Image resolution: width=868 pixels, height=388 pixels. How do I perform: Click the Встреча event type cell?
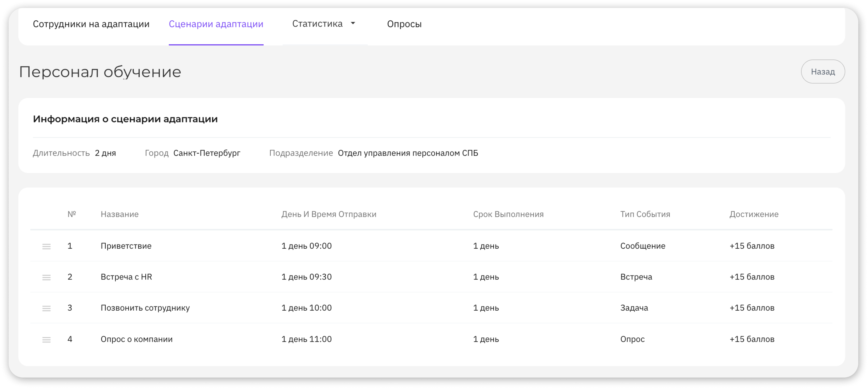[x=636, y=277]
